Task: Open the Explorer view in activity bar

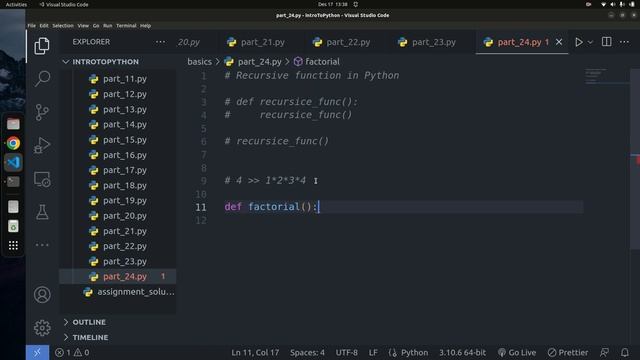Action: pyautogui.click(x=42, y=46)
